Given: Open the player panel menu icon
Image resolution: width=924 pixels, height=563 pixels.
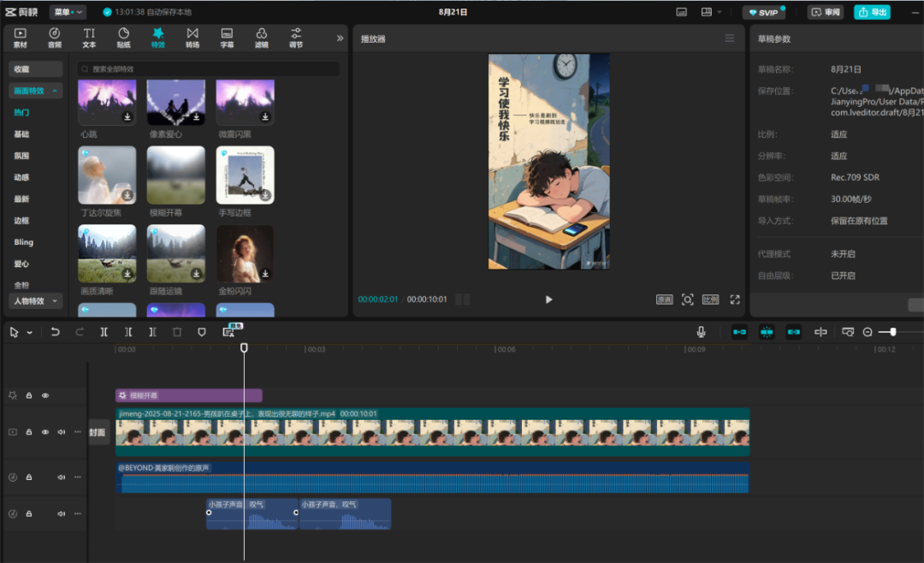Looking at the screenshot, I should pos(730,39).
